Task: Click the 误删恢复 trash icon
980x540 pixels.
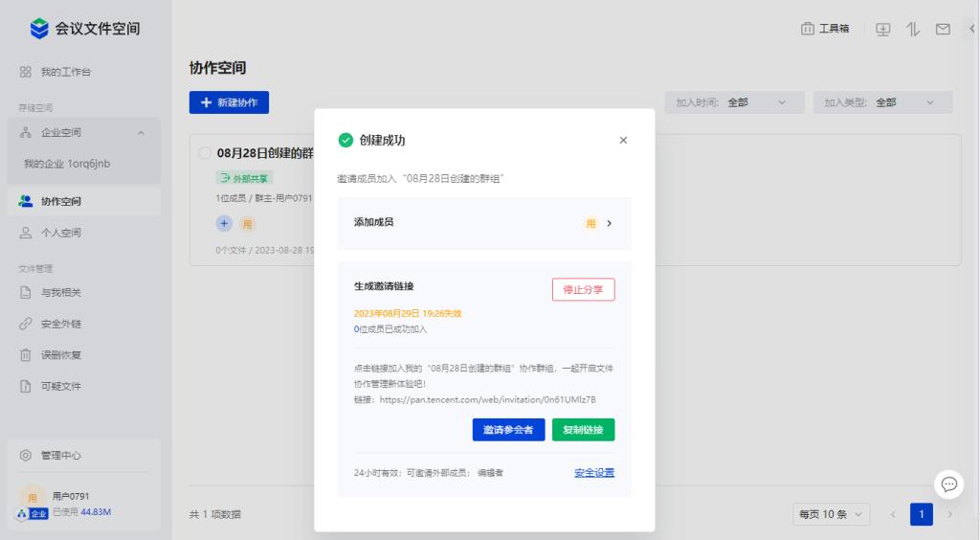Action: pyautogui.click(x=26, y=355)
